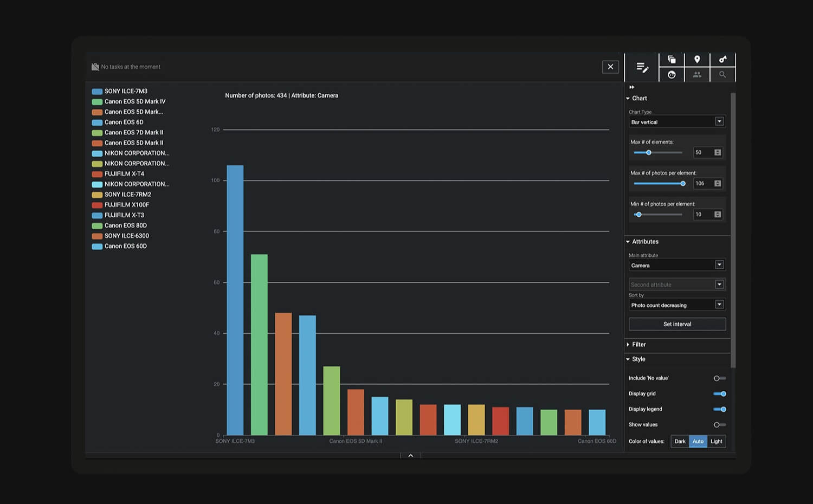The height and width of the screenshot is (504, 813).
Task: Click the right panel vertical scrollbar
Action: pyautogui.click(x=733, y=230)
